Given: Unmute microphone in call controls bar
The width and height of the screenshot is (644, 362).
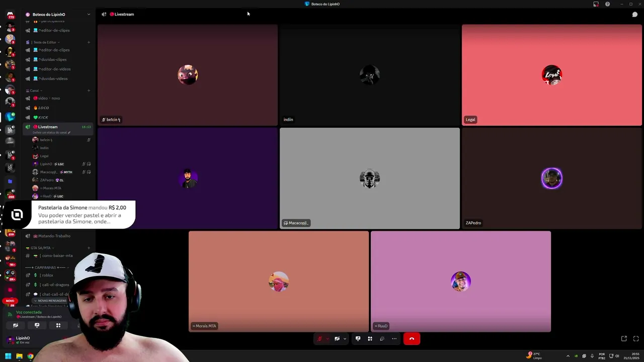Looking at the screenshot, I should tap(319, 339).
